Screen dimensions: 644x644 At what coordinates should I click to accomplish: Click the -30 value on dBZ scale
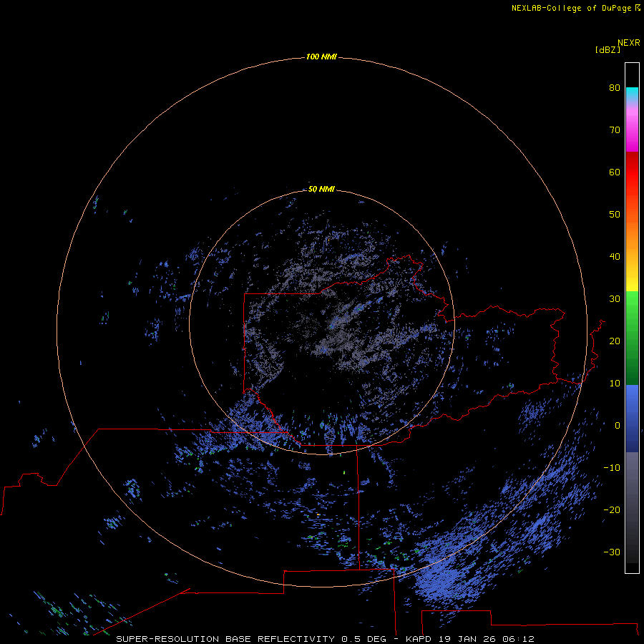click(612, 552)
